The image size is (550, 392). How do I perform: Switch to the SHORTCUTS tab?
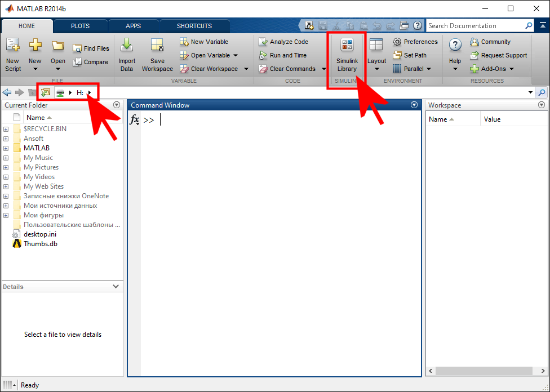pos(194,26)
